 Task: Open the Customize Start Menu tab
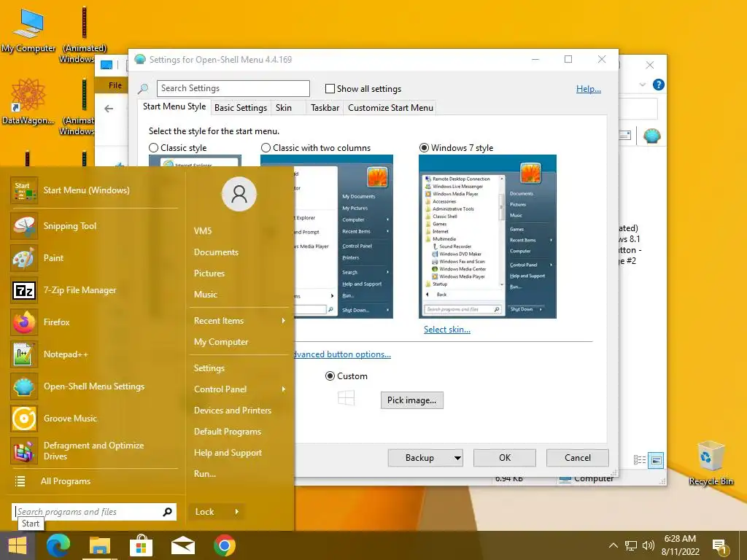coord(391,108)
